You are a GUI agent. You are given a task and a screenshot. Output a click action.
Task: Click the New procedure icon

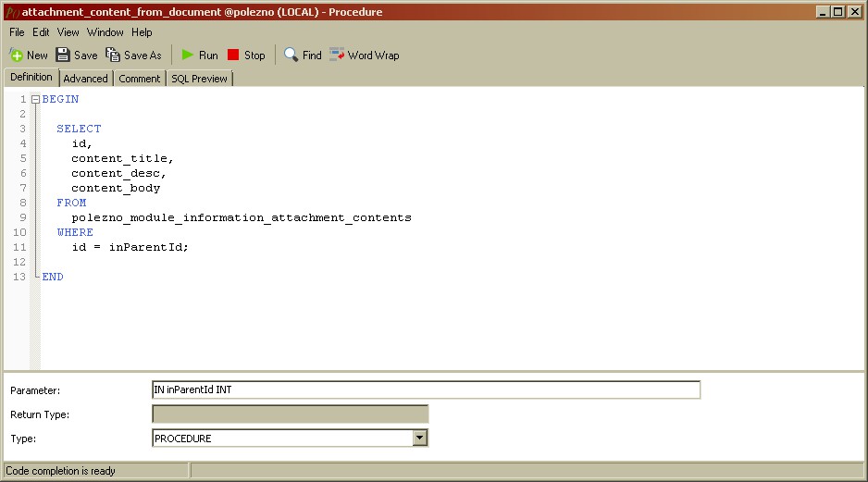16,55
